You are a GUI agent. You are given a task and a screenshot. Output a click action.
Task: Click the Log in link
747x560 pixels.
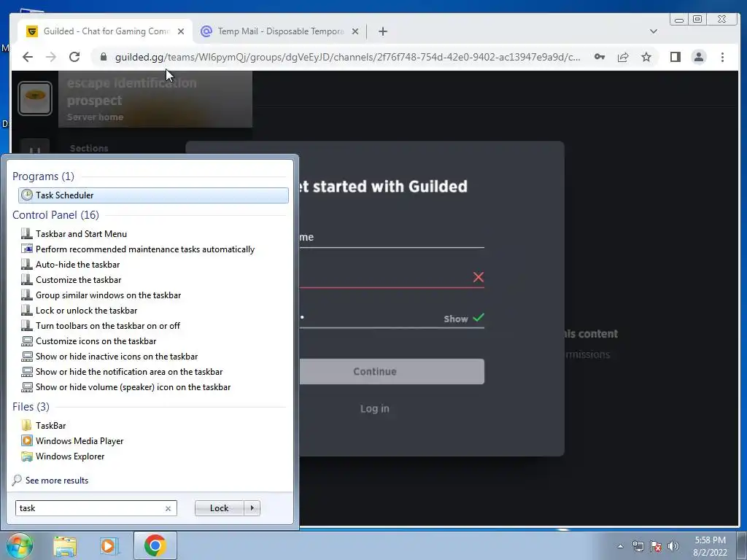[x=374, y=408]
